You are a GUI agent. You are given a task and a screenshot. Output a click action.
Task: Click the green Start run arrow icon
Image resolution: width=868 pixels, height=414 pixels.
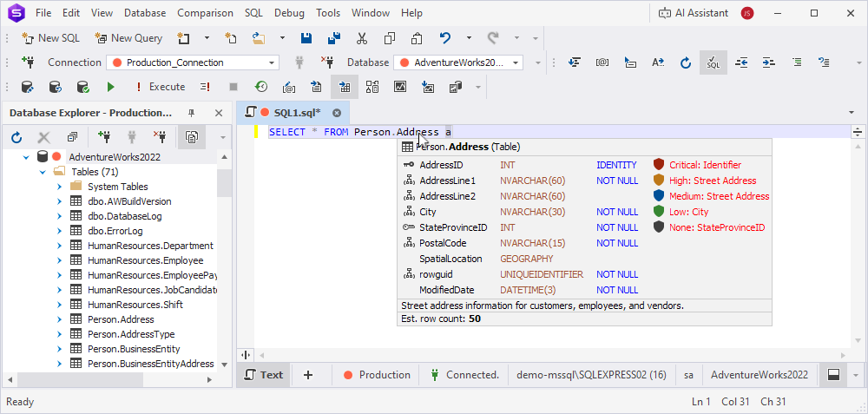click(x=110, y=87)
